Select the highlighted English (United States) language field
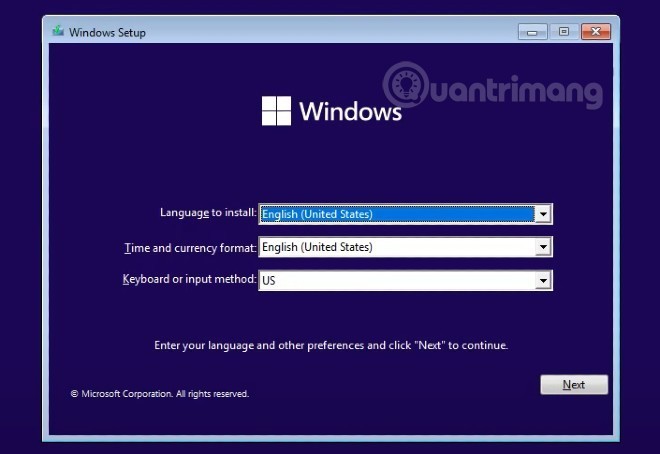Image resolution: width=660 pixels, height=454 pixels. (x=396, y=214)
